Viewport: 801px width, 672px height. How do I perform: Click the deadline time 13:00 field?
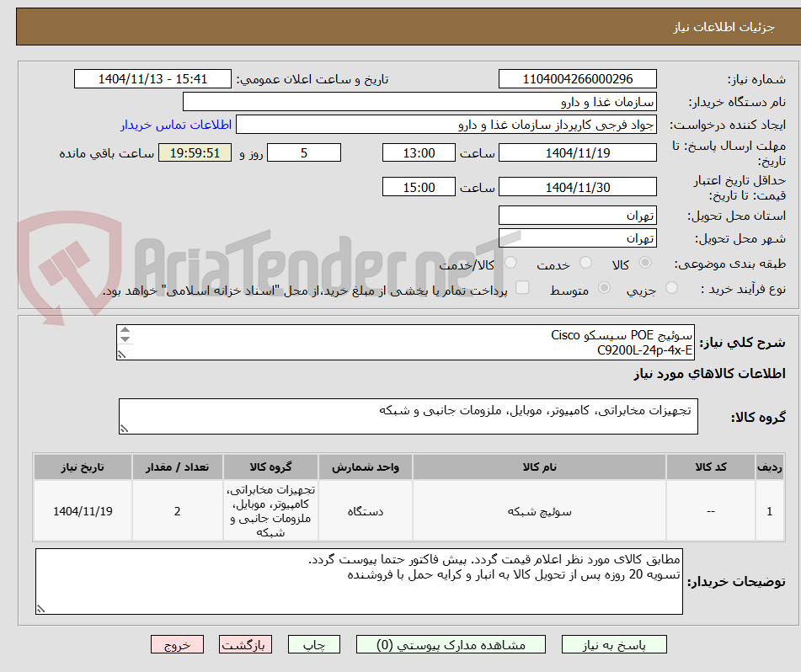click(x=419, y=152)
